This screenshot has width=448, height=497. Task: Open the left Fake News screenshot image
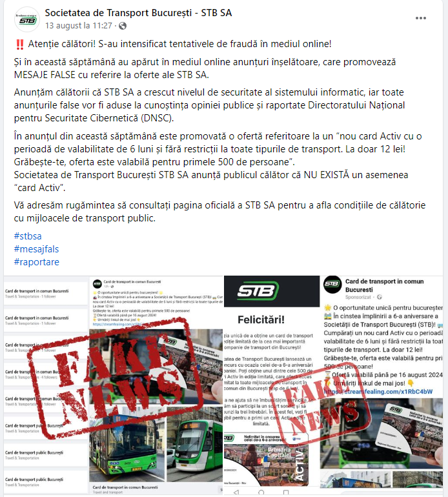tap(113, 386)
